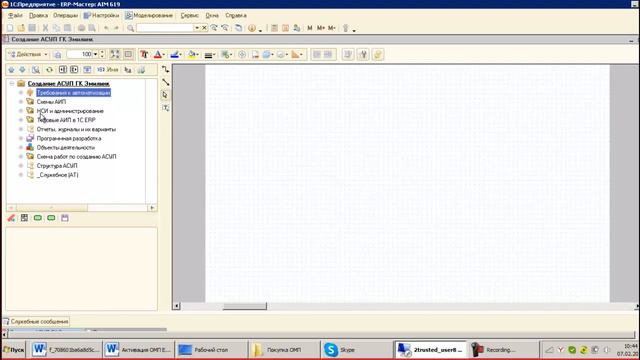Click the calculator icon in main toolbar
This screenshot has width=640, height=360.
click(x=275, y=28)
